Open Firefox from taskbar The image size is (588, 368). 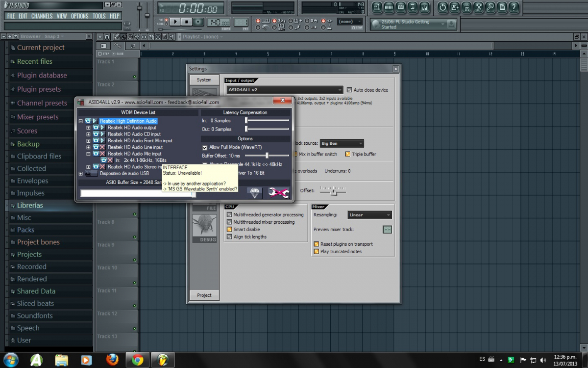[x=112, y=360]
